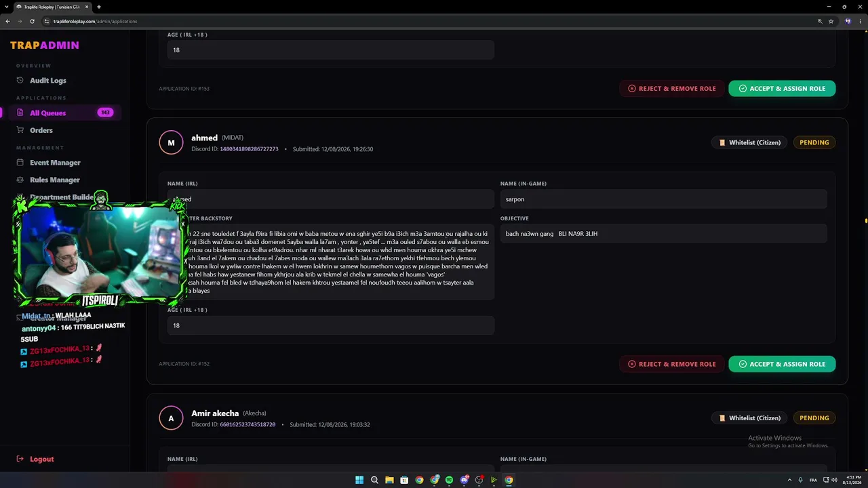
Task: Click the TRAPADMIN logo
Action: pyautogui.click(x=45, y=45)
